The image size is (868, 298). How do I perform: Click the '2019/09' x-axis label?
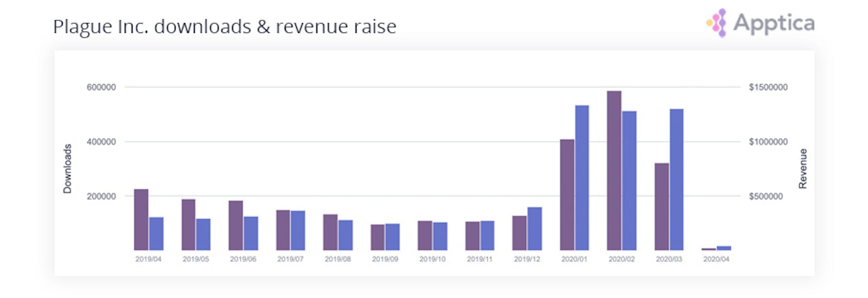tap(385, 259)
